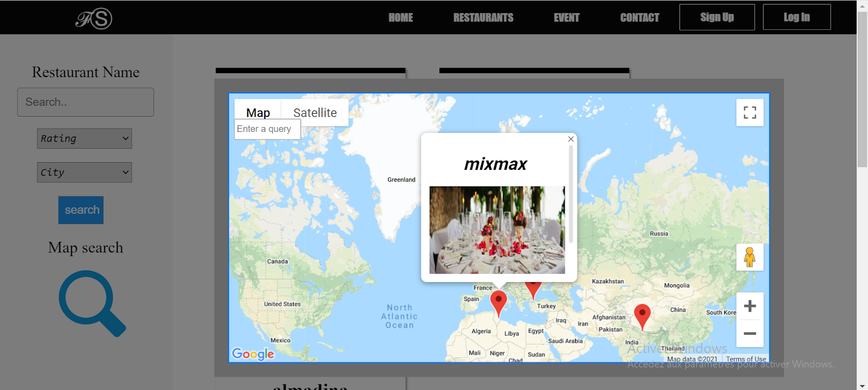Click the red marker near Algeria
The height and width of the screenshot is (390, 868).
click(499, 303)
